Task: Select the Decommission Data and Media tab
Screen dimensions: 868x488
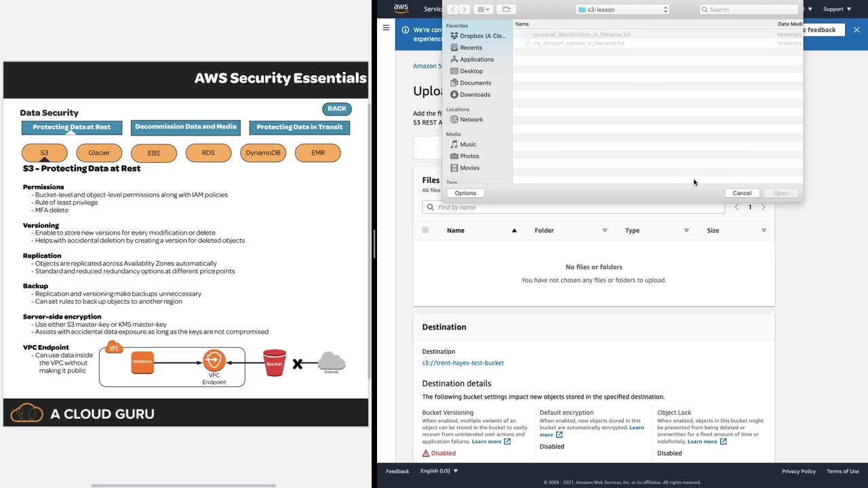Action: pos(186,127)
